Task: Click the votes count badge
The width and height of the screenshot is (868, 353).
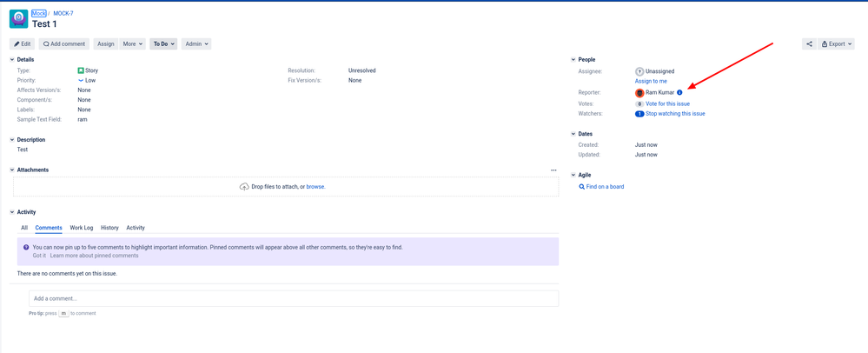Action: (639, 103)
